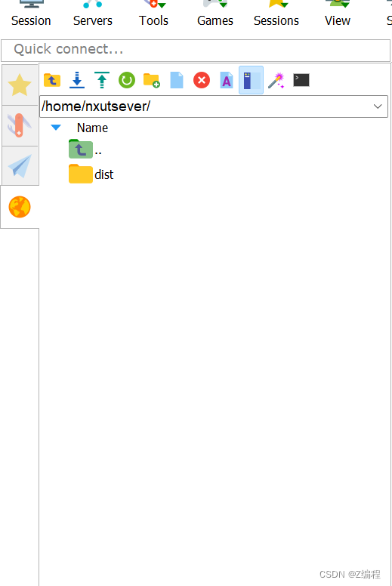Collapse tree using blue triangle beside Name
Screen dimensions: 392x586
[56, 128]
